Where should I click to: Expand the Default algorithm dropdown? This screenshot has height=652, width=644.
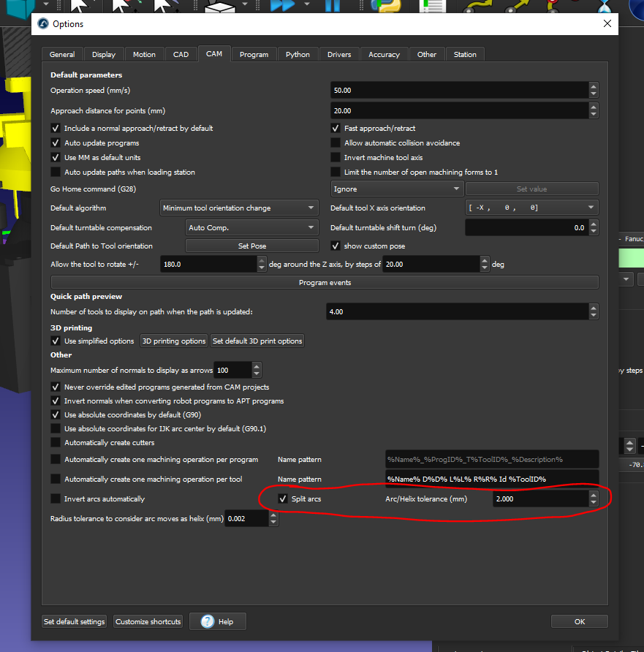[239, 208]
